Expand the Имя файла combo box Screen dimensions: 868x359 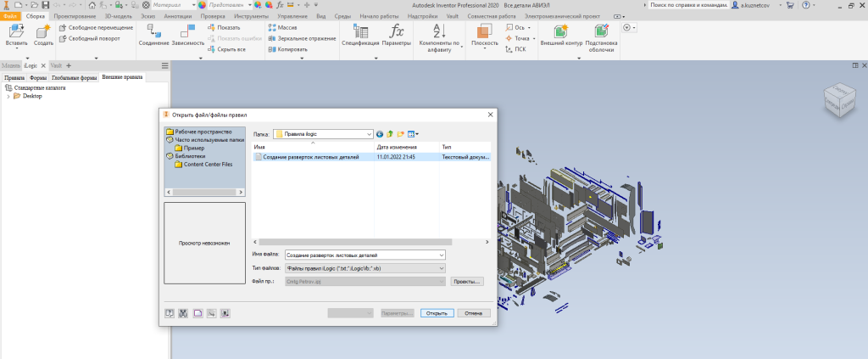[442, 255]
